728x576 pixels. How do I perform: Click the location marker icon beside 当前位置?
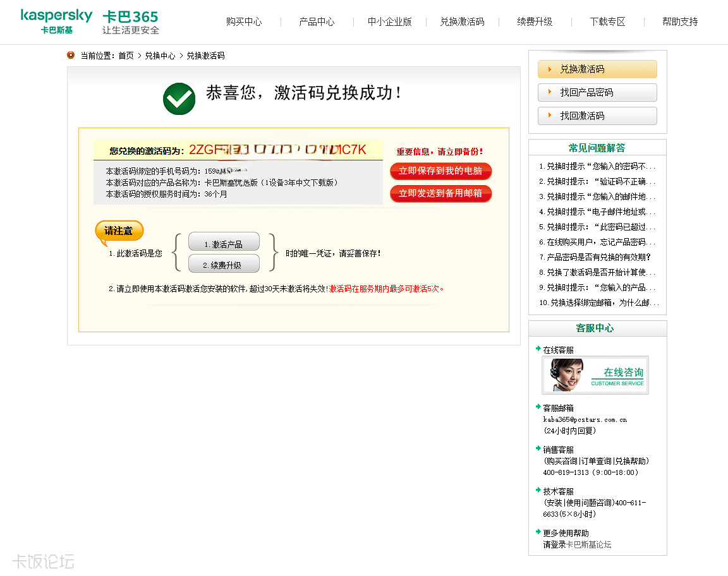coord(71,56)
